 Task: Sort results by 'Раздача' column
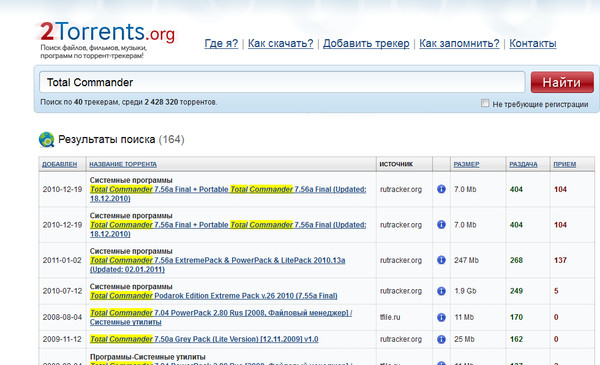[523, 164]
